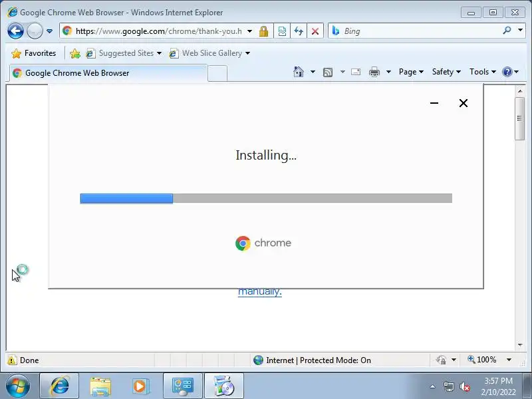532x399 pixels.
Task: Open the Windows Start button
Action: [x=17, y=386]
